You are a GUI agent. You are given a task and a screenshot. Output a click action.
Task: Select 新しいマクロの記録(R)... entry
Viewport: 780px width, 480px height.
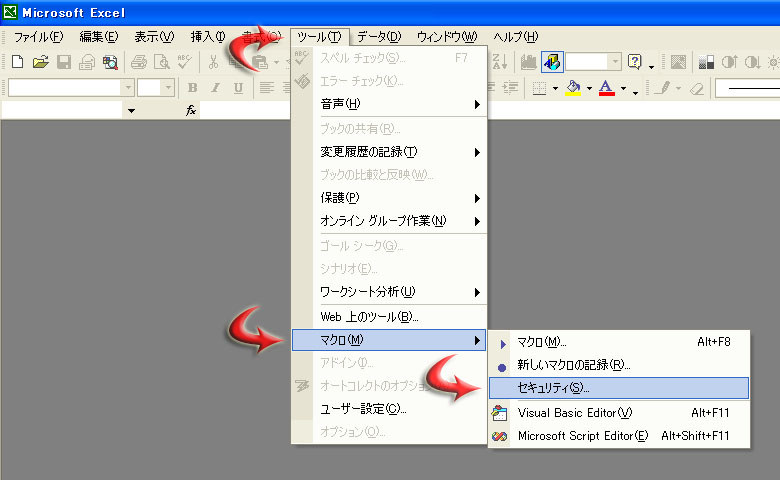click(x=619, y=365)
